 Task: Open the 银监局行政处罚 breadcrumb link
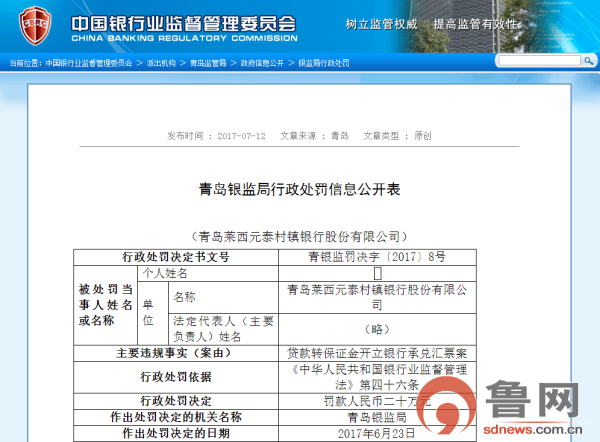[324, 63]
